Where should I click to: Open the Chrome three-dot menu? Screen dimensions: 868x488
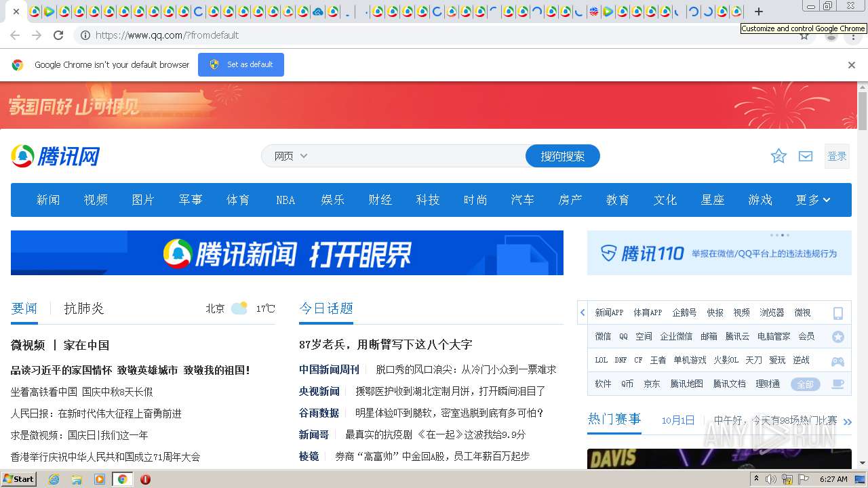854,37
